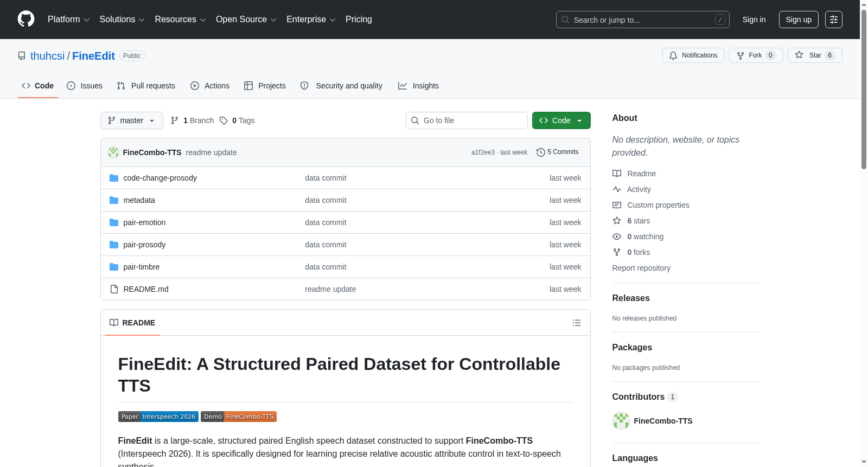Click the code-change-prosody folder icon
Image resolution: width=868 pixels, height=467 pixels.
(114, 178)
